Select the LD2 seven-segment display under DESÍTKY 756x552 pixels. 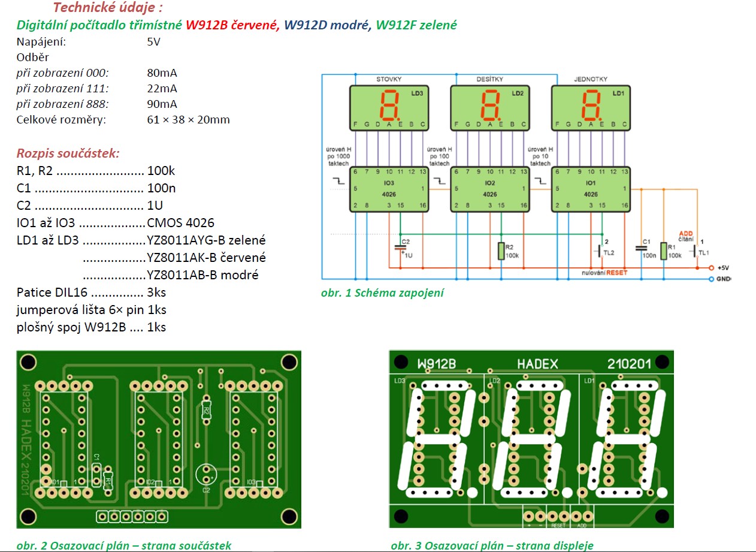click(x=489, y=107)
